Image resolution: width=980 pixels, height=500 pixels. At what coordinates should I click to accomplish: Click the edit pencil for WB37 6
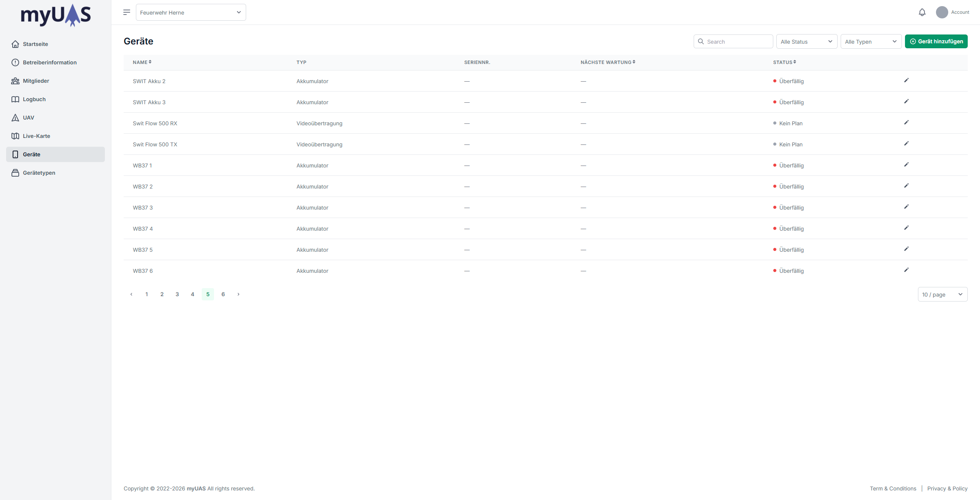pos(906,270)
